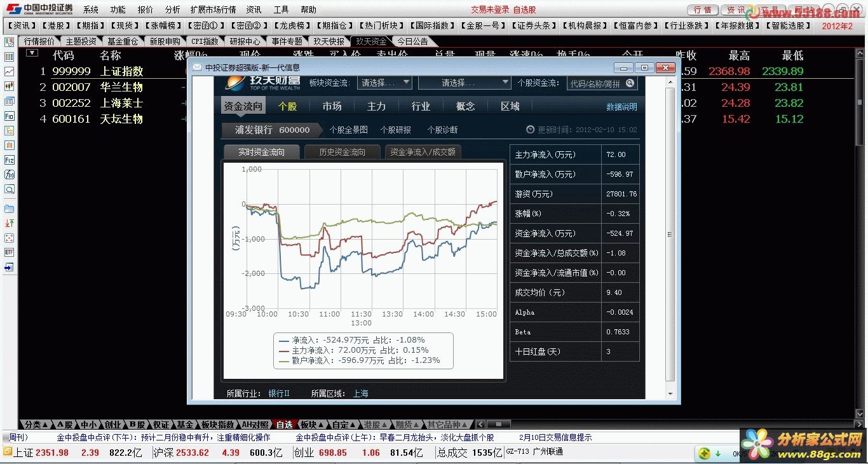Open the grid table view sidebar icon

[9, 57]
